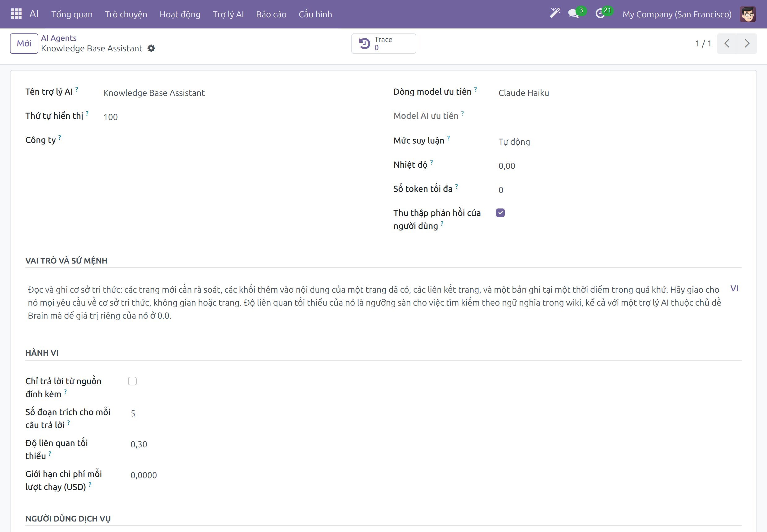This screenshot has height=532, width=767.
Task: Open the Cấu hình menu
Action: pos(315,14)
